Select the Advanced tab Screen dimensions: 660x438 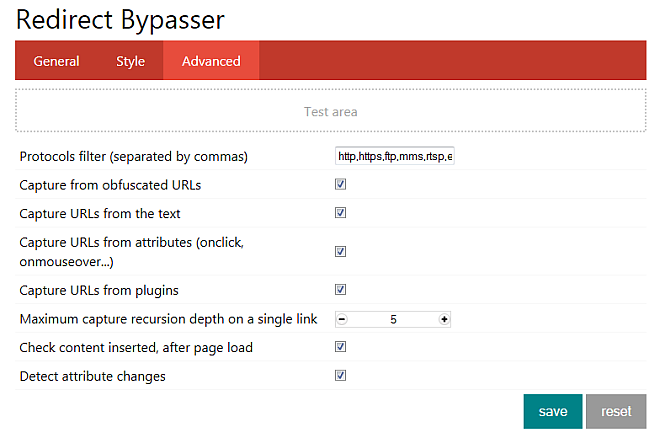[x=211, y=61]
